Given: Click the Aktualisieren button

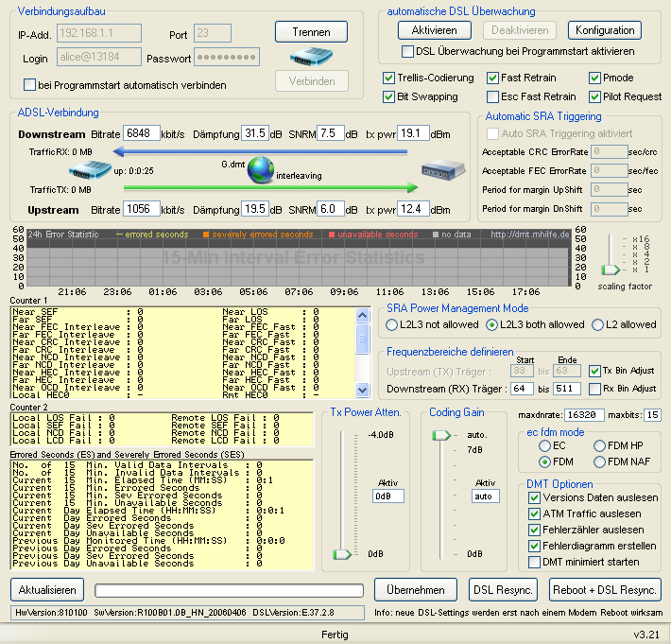Looking at the screenshot, I should [46, 589].
